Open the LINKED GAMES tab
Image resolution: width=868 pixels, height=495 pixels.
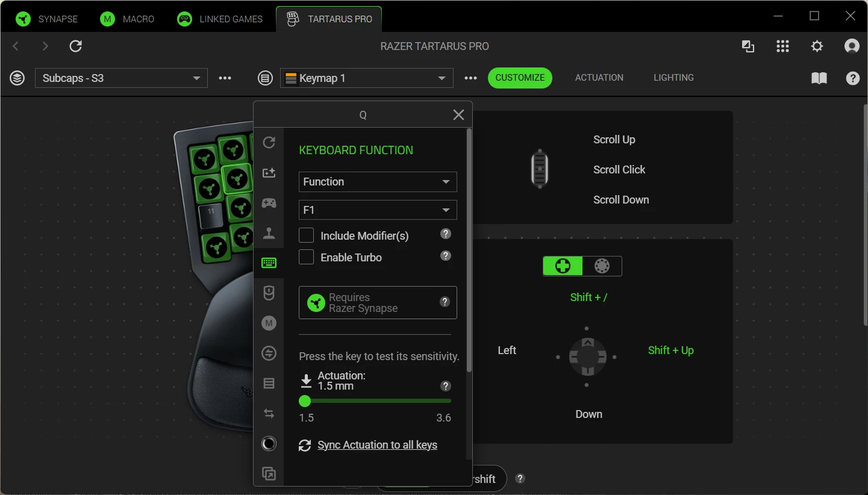220,19
